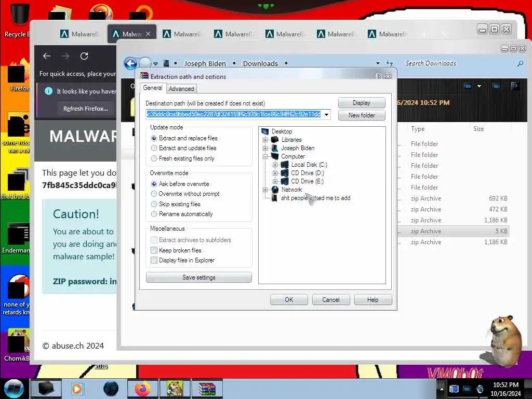
Task: Choose Fresh existing files only
Action: (x=154, y=158)
